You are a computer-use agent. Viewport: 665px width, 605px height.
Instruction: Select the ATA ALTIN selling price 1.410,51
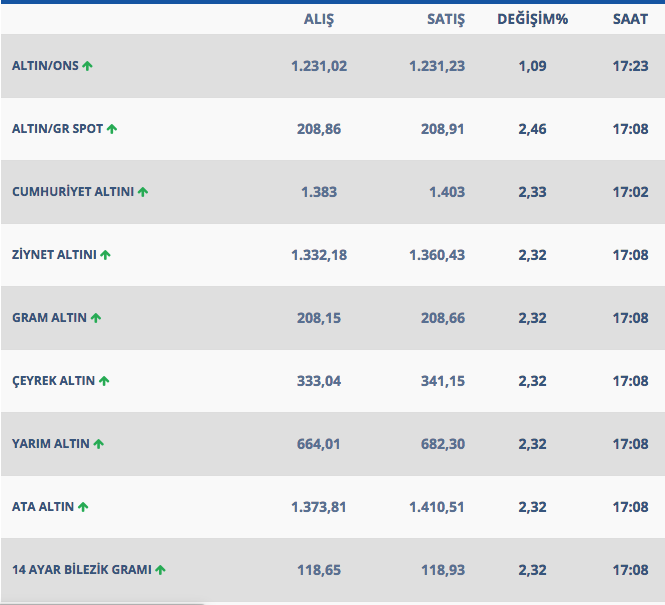437,507
